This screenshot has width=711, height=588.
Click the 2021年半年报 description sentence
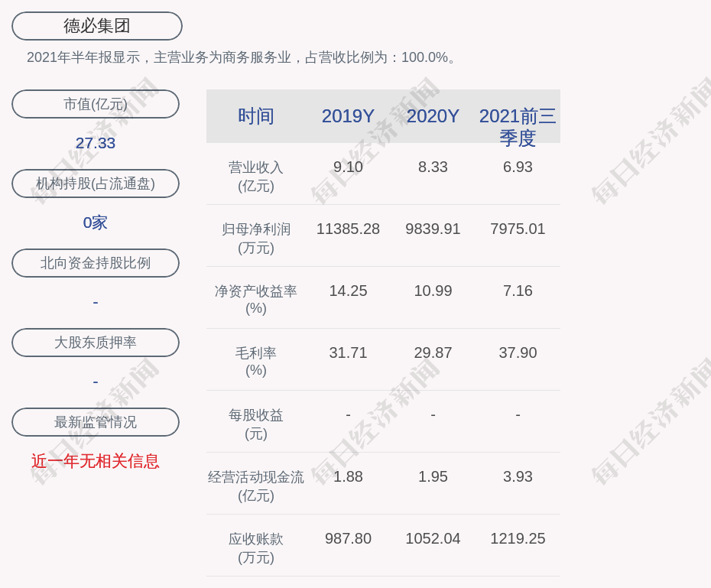tap(242, 57)
